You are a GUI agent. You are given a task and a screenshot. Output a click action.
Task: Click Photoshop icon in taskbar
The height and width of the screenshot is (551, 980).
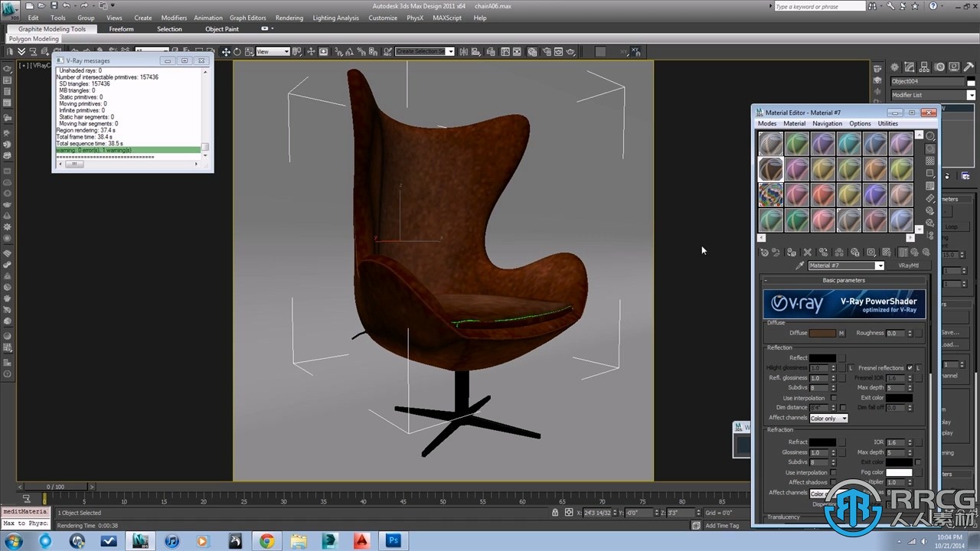point(394,541)
